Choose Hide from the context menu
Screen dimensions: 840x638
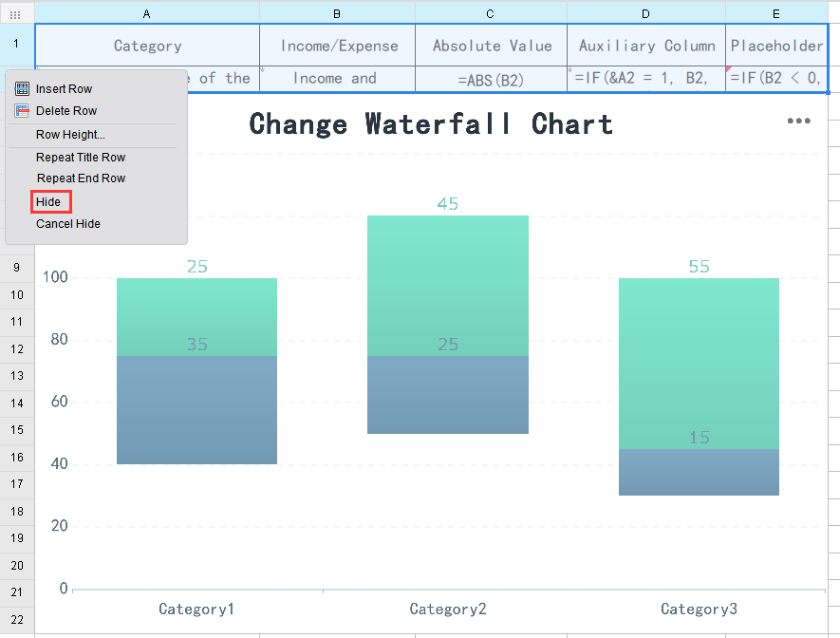[x=50, y=201]
